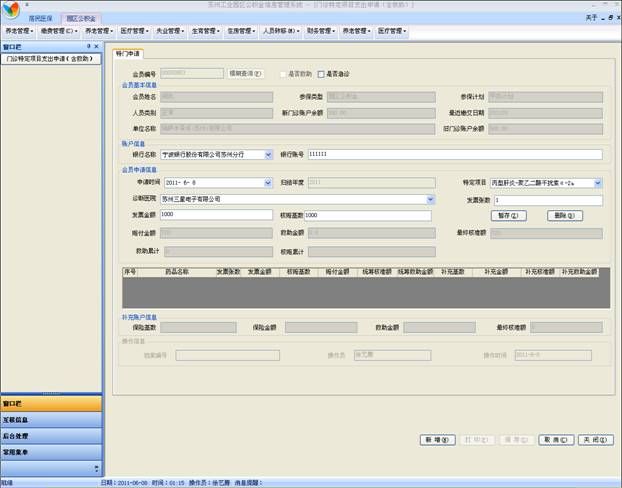Open the 住房管理 menu
The width and height of the screenshot is (622, 488).
pyautogui.click(x=241, y=31)
